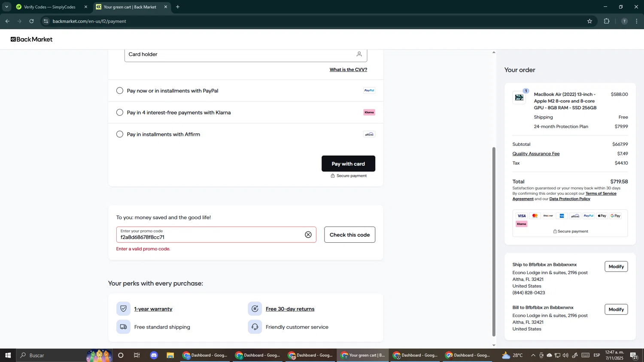Click the Enter a valid promo code error
The height and width of the screenshot is (362, 644).
click(x=143, y=249)
